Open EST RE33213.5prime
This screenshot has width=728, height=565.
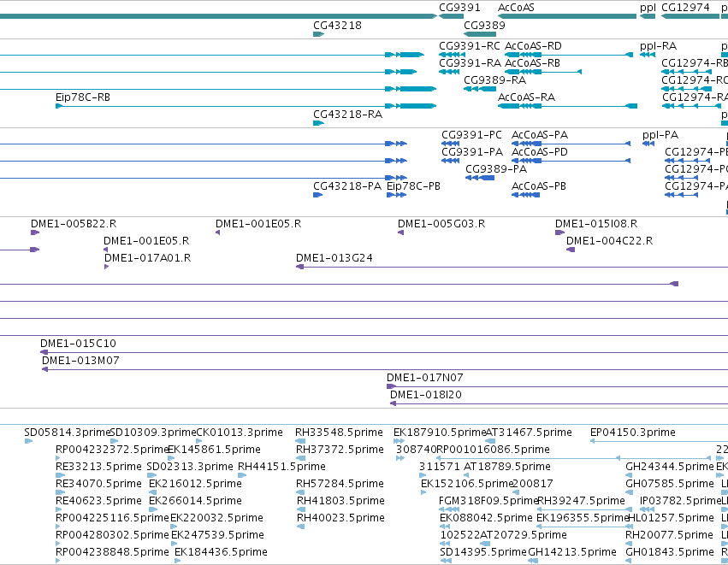pyautogui.click(x=98, y=467)
